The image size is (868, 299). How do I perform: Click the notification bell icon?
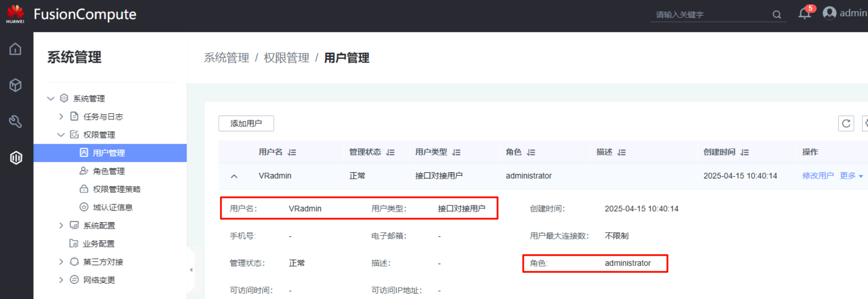(x=804, y=14)
